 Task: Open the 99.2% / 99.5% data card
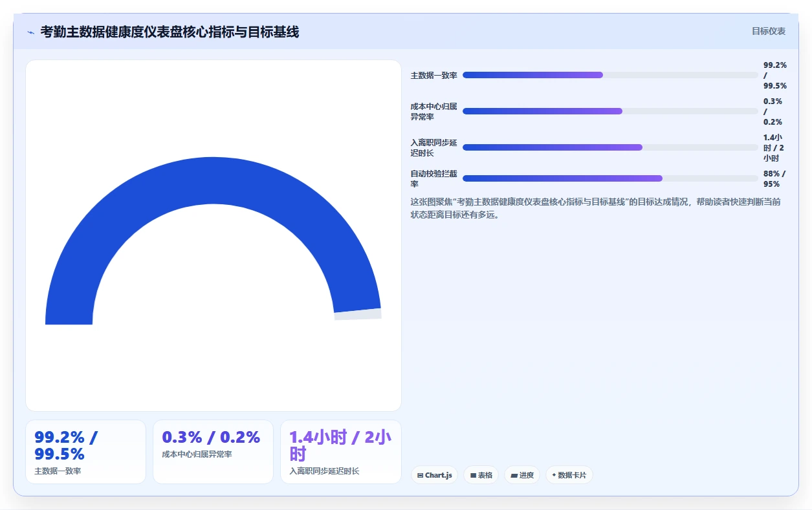click(x=85, y=452)
